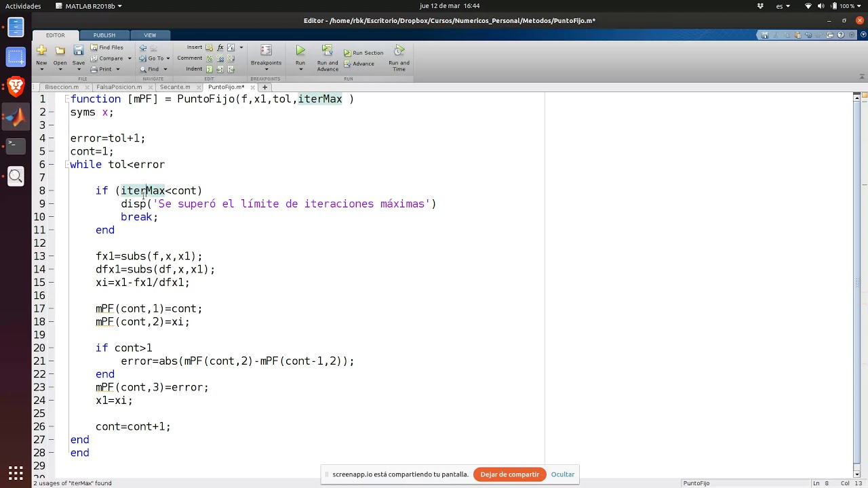The image size is (868, 488).
Task: Open the Terminal dock icon
Action: [16, 145]
